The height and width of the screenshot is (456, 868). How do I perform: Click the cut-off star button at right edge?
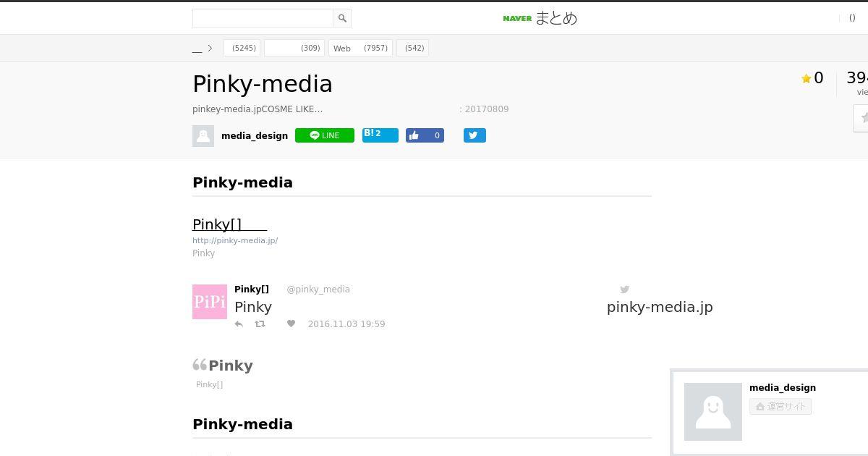[861, 118]
